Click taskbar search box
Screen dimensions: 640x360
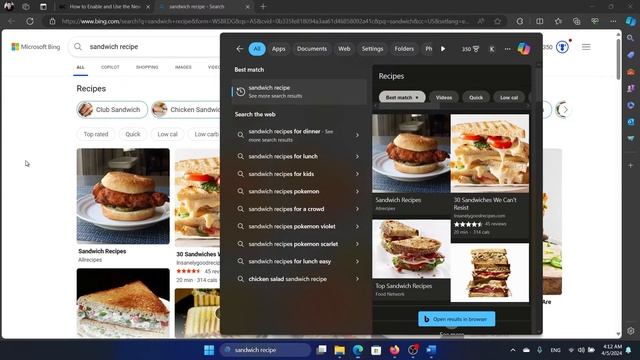pos(265,350)
